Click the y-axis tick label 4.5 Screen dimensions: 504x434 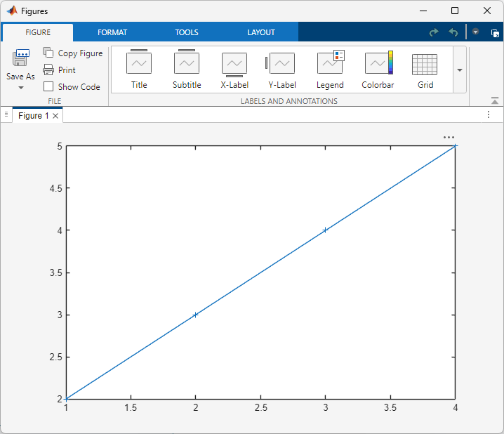[55, 188]
